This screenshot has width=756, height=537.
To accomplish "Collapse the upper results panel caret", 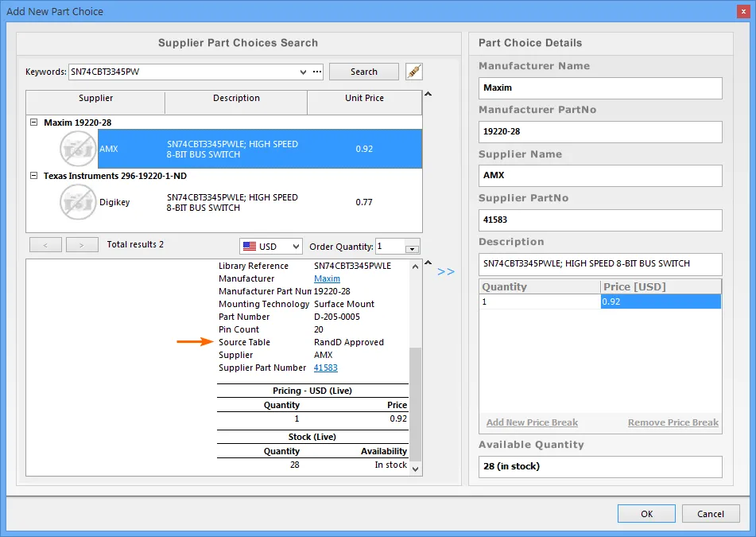I will (428, 94).
